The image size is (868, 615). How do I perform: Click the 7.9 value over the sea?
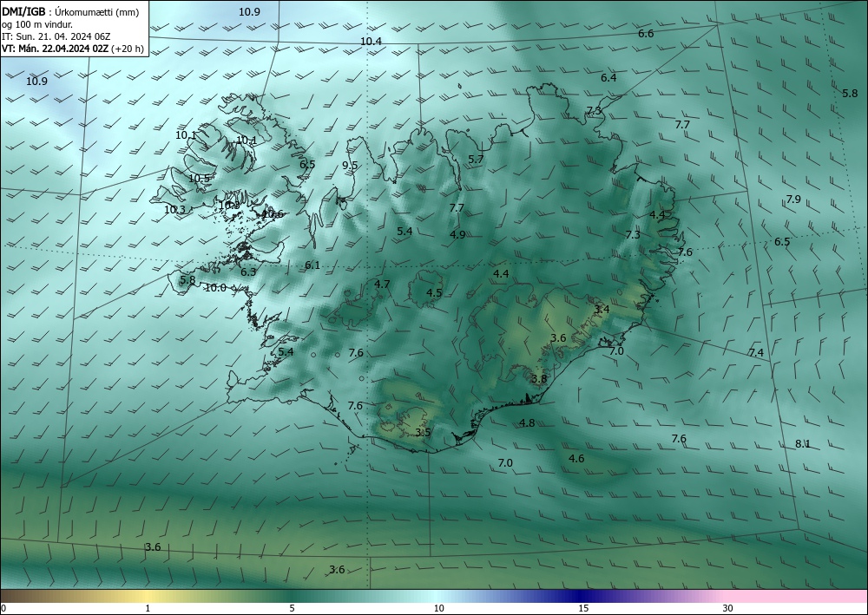[x=794, y=200]
